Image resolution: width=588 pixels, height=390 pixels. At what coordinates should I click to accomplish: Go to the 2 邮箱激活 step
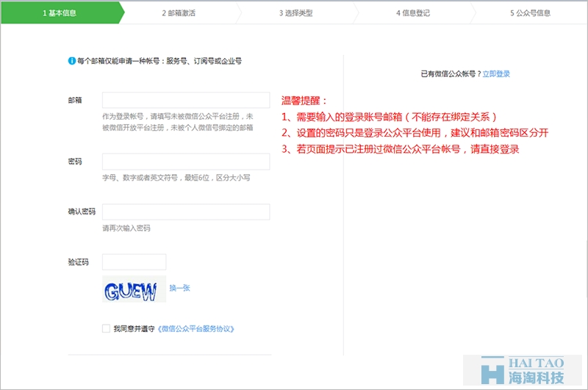177,12
